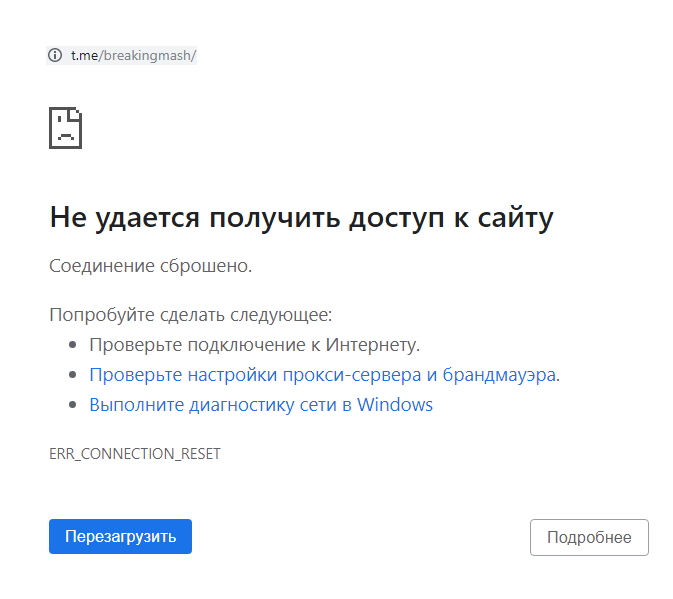Click the bullet before the proxy settings link
Viewport: 673px width, 599px height.
click(73, 376)
